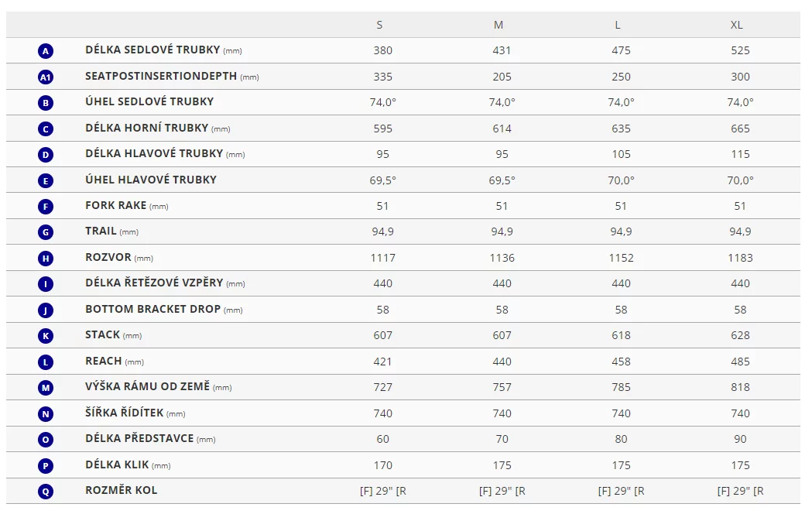Select the L badge beside Reach

coord(46,362)
